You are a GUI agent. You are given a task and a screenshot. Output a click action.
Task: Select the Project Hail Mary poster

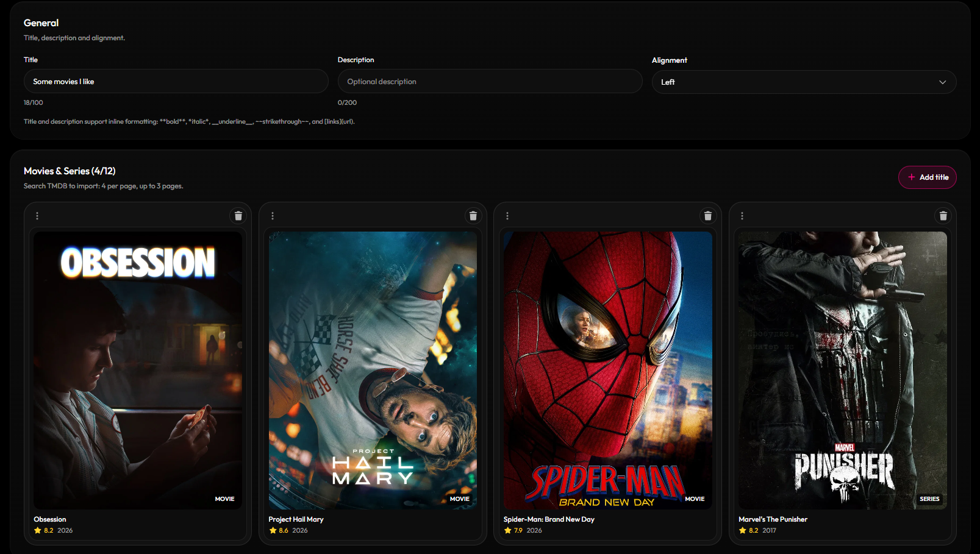tap(373, 370)
